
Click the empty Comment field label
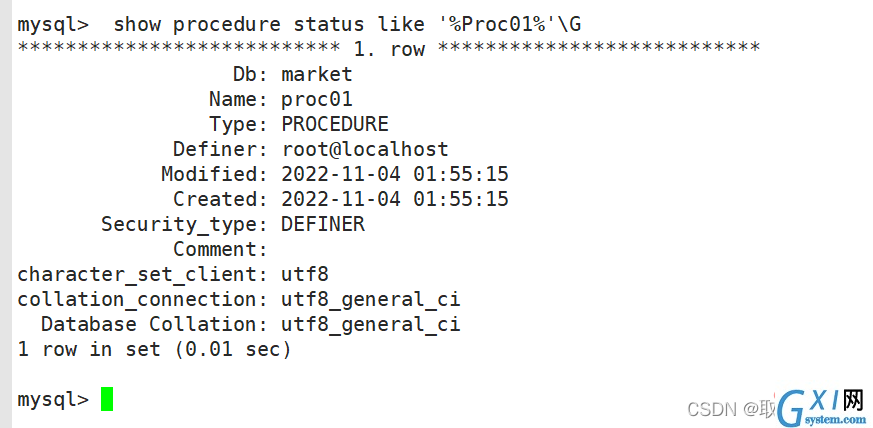tap(220, 249)
